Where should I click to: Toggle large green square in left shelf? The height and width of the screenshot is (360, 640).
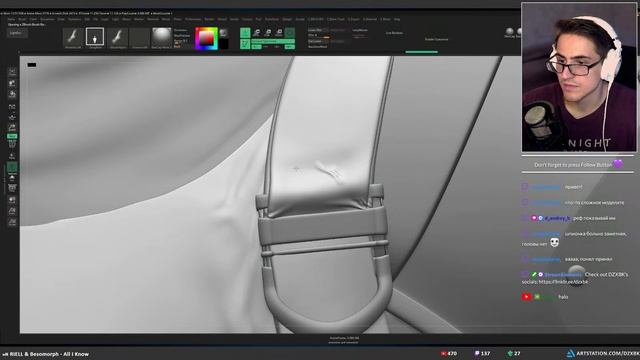12,167
